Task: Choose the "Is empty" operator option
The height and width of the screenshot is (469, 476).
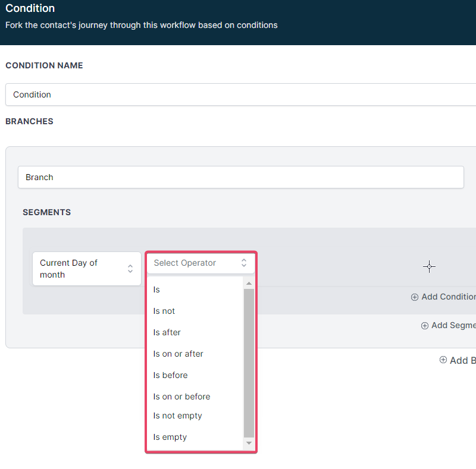Action: coord(170,437)
